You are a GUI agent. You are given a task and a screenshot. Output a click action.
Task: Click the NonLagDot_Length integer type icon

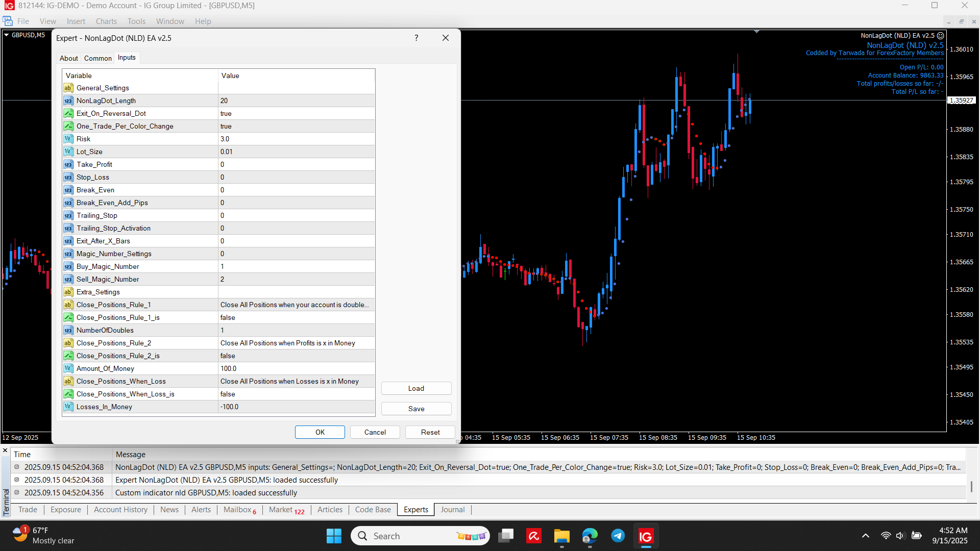point(68,101)
